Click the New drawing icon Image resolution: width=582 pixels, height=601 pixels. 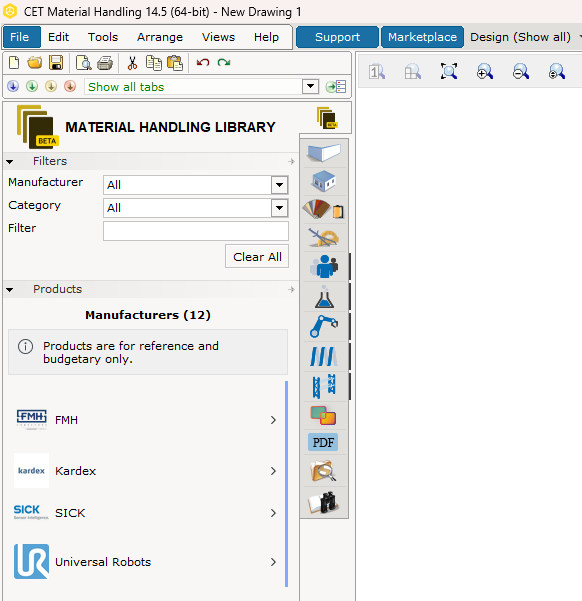point(14,62)
